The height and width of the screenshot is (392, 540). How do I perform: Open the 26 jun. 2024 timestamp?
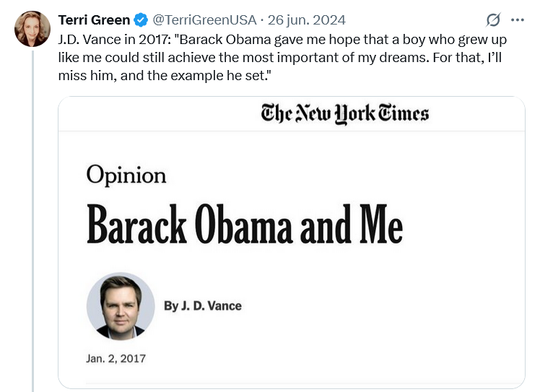click(x=306, y=19)
